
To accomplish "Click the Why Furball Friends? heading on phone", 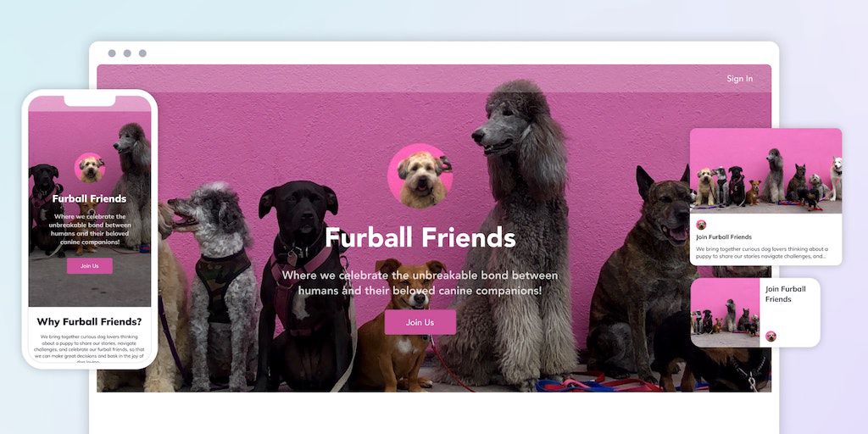I will tap(90, 321).
